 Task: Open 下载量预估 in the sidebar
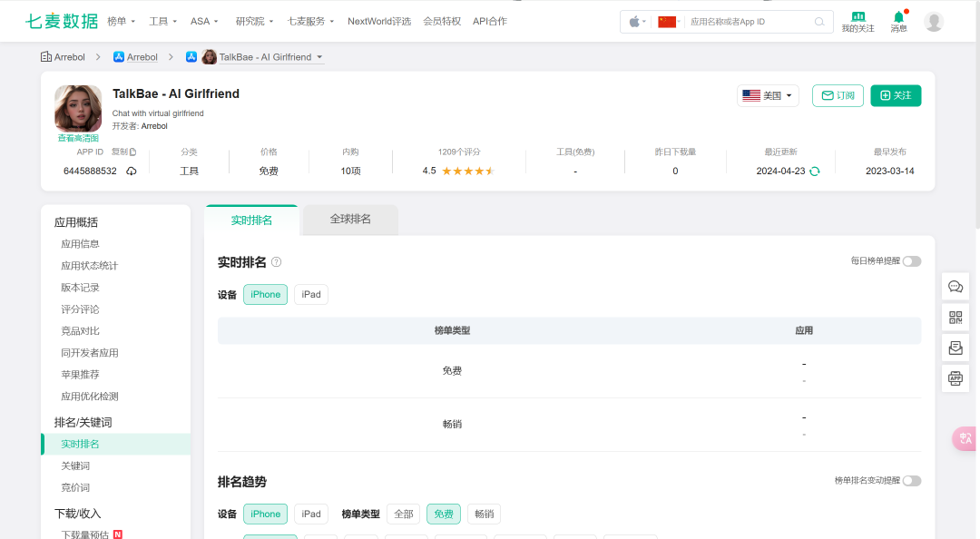coord(85,534)
